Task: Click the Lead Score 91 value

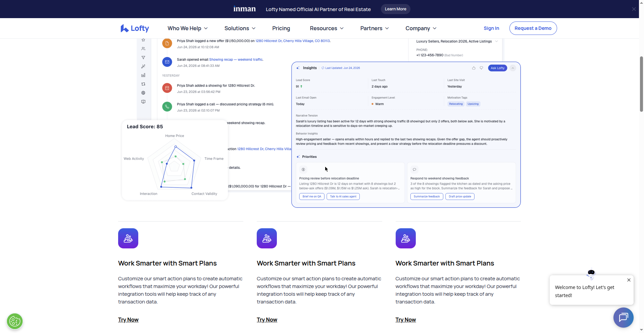Action: click(x=297, y=87)
